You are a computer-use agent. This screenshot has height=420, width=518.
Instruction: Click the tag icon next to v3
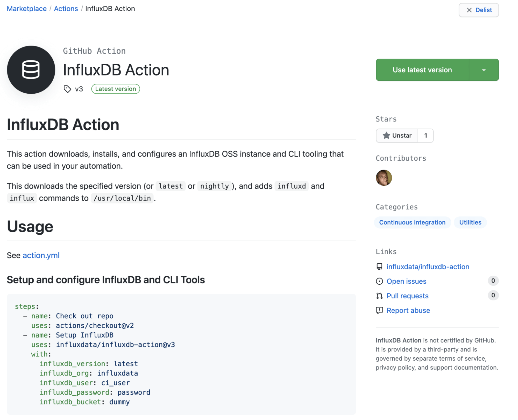[67, 89]
